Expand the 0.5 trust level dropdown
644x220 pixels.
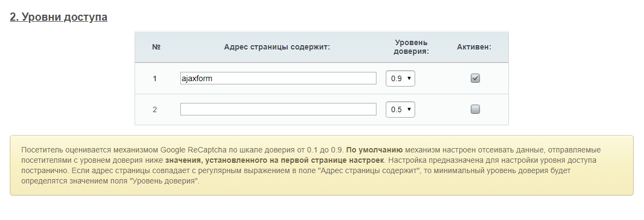[x=400, y=109]
